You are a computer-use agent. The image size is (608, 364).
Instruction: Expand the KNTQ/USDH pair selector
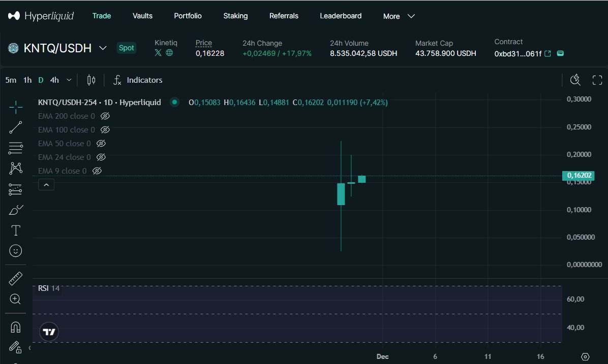click(103, 48)
